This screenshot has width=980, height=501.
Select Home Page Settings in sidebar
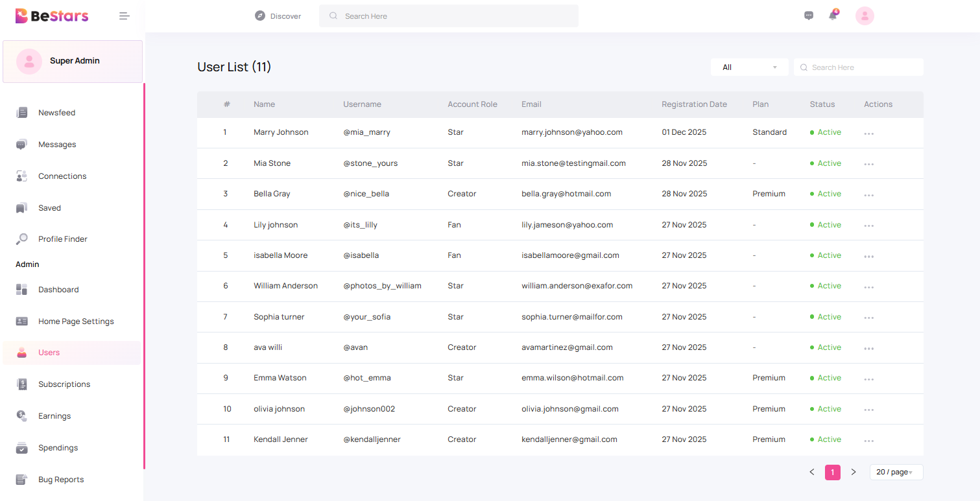(x=76, y=321)
